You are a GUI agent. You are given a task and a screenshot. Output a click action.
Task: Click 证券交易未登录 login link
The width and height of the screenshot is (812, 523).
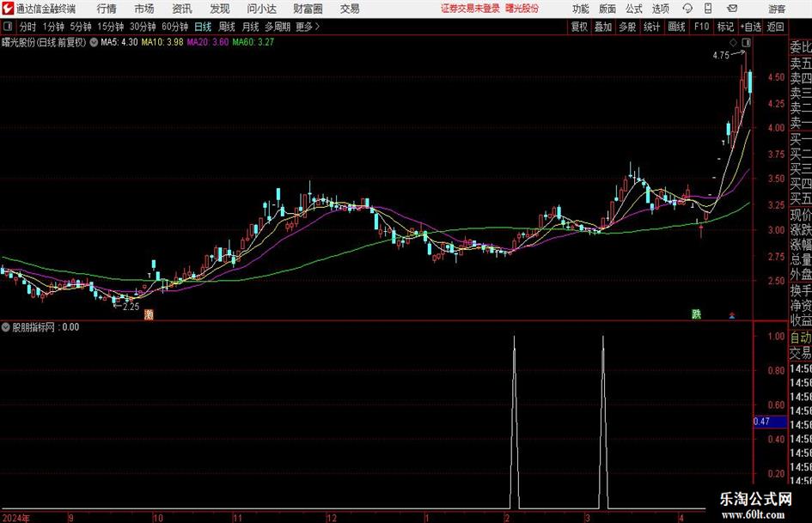(470, 9)
